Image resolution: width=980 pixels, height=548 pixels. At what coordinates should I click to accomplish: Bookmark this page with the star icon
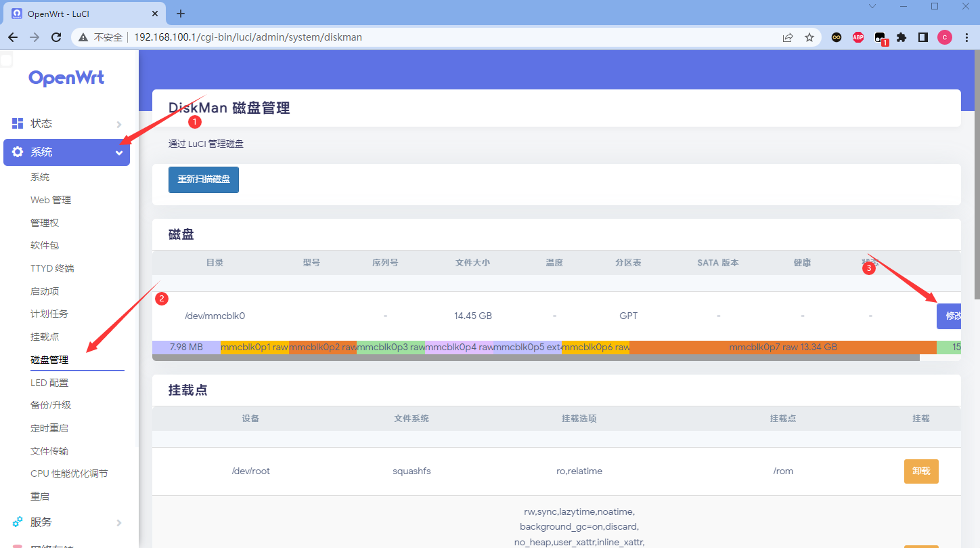click(809, 37)
